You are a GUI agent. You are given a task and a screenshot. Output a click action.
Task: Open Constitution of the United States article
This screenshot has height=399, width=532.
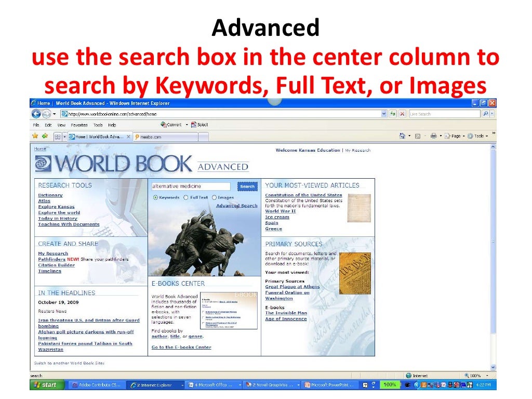click(x=303, y=195)
